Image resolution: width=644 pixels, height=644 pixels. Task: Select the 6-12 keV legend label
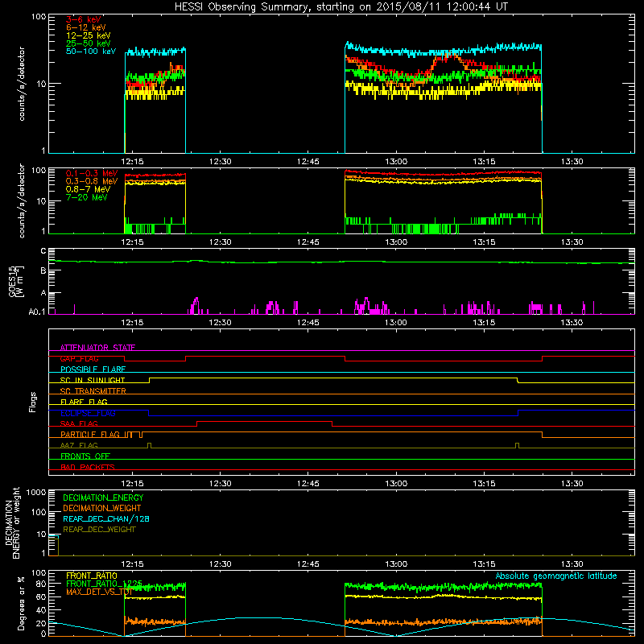[86, 27]
